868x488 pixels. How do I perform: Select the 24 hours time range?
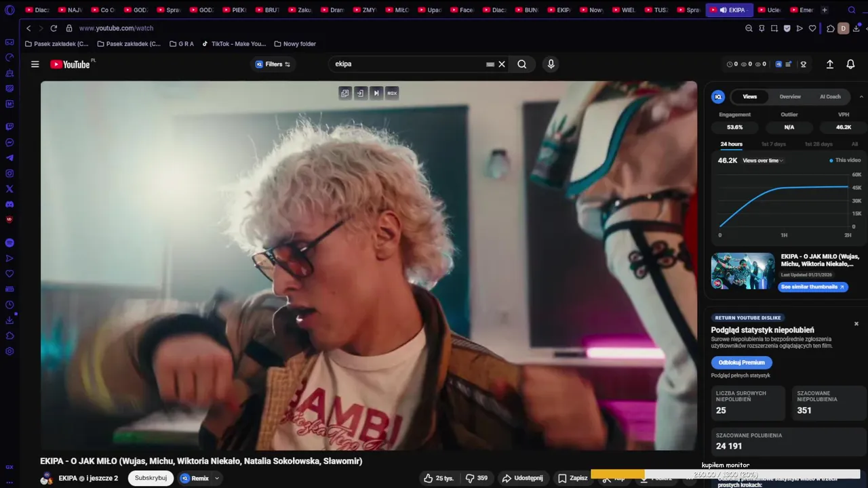731,144
